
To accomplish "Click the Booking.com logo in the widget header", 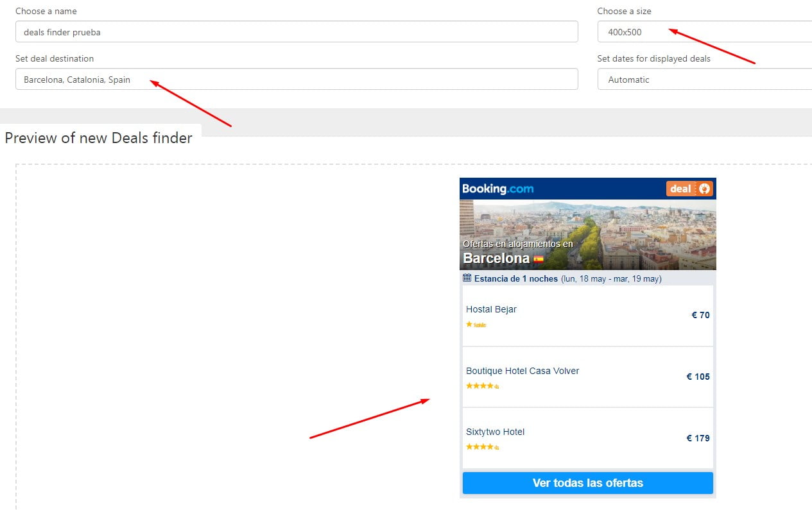I will pyautogui.click(x=497, y=189).
